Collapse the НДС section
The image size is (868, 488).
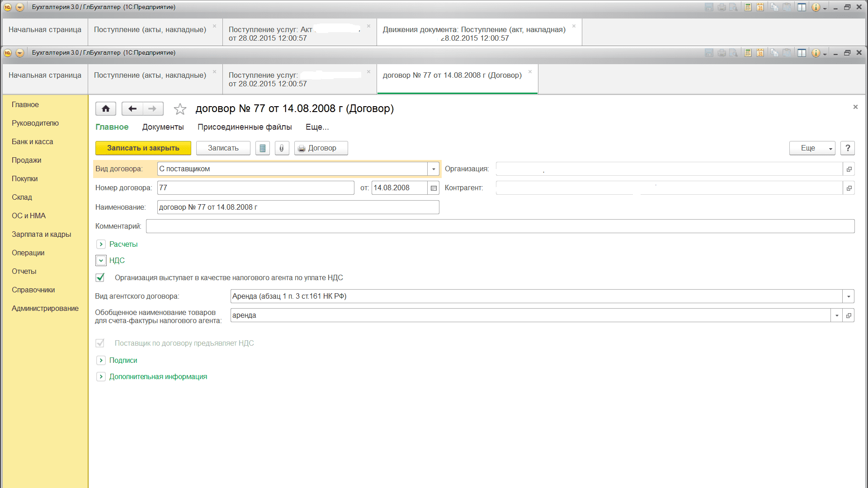[x=101, y=261]
